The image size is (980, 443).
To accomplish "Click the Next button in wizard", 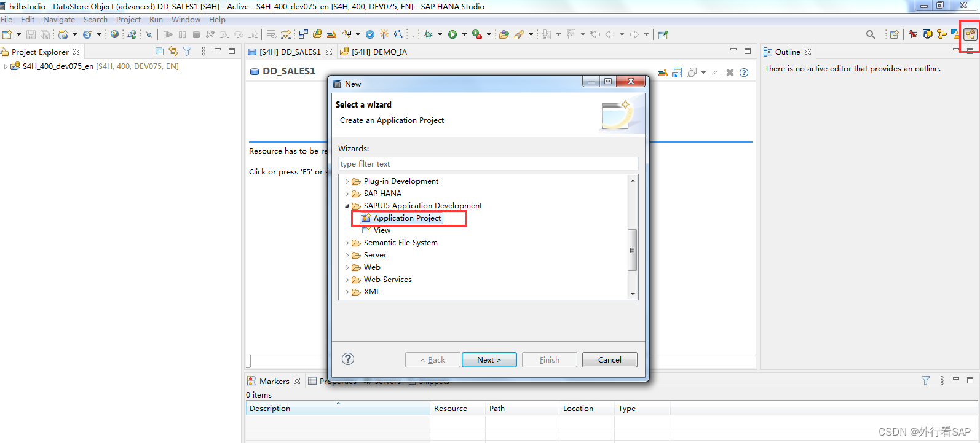I will (x=489, y=359).
